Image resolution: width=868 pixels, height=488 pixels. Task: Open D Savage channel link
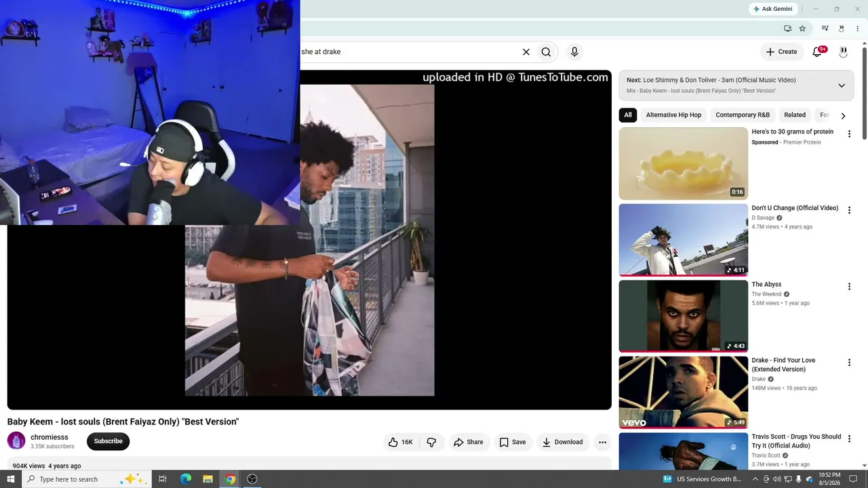763,218
